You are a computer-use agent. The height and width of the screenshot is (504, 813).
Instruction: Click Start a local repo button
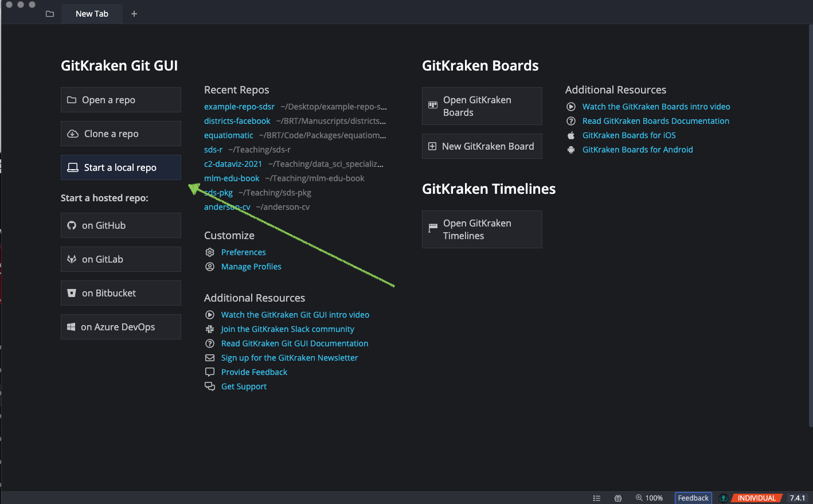pos(121,167)
